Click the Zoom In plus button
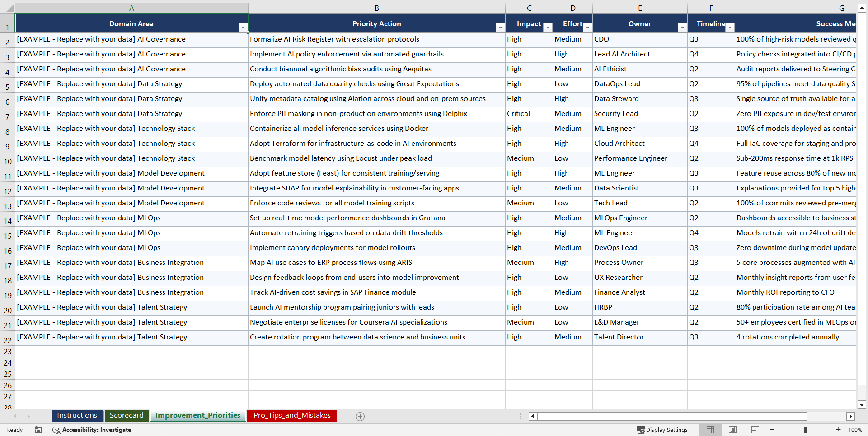The width and height of the screenshot is (868, 436). pyautogui.click(x=838, y=430)
